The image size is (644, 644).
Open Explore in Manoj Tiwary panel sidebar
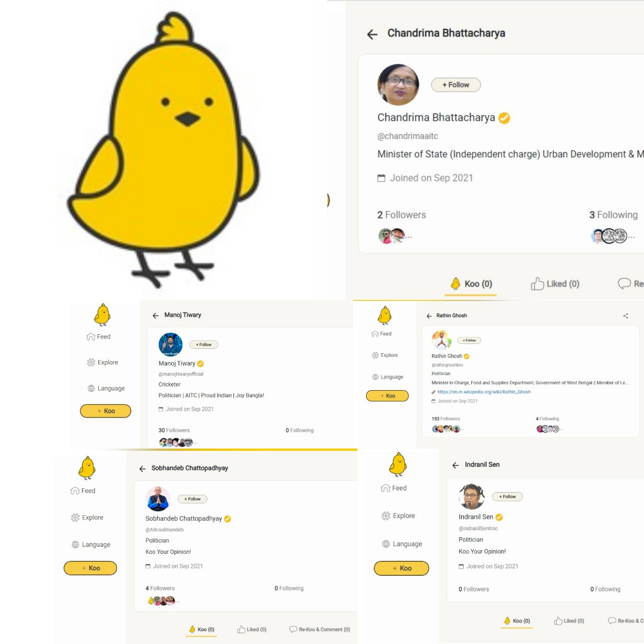(103, 363)
